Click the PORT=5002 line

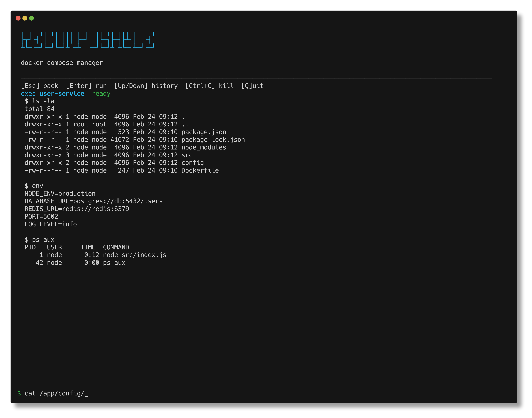tap(41, 217)
